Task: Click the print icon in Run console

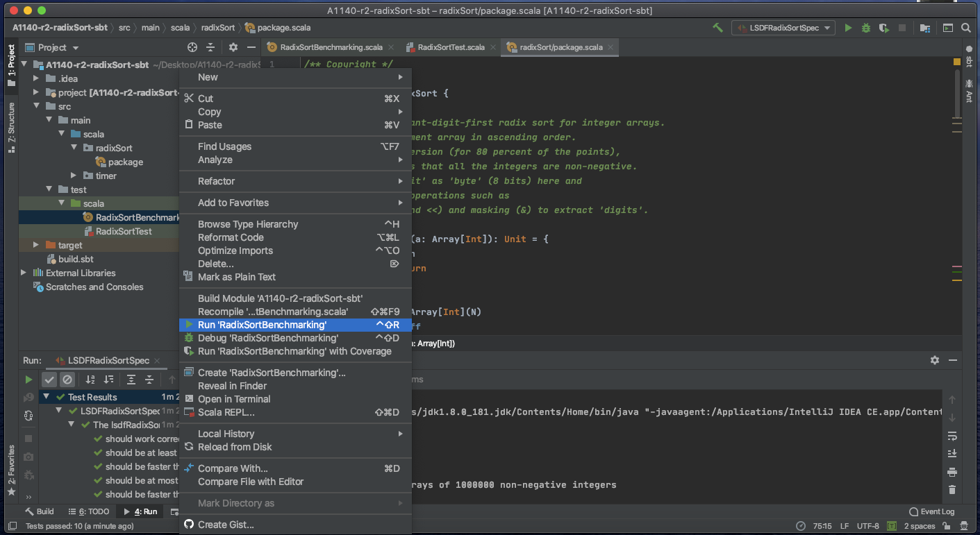Action: pyautogui.click(x=952, y=472)
